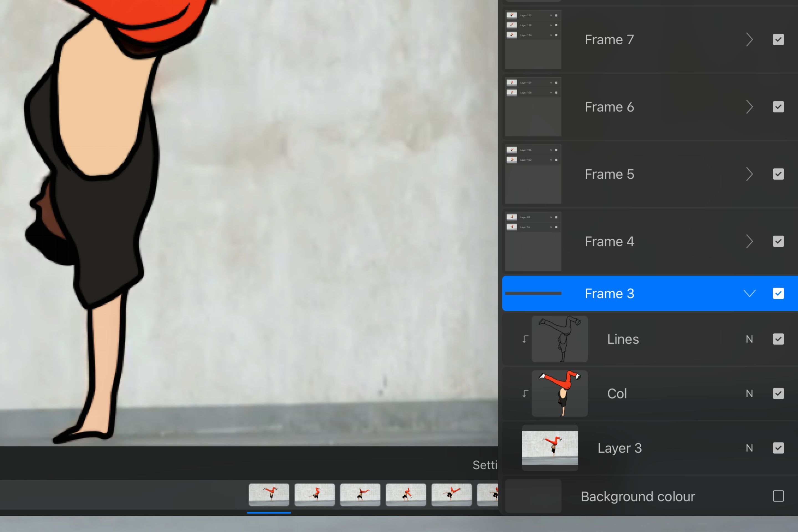
Task: Click the clipping mask arrow on Lines layer
Action: tap(525, 339)
